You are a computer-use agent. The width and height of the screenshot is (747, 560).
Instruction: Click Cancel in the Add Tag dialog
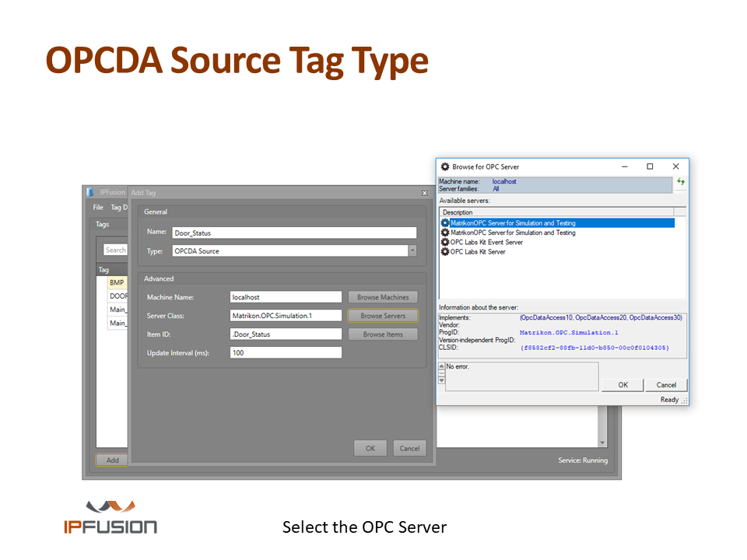[x=409, y=448]
